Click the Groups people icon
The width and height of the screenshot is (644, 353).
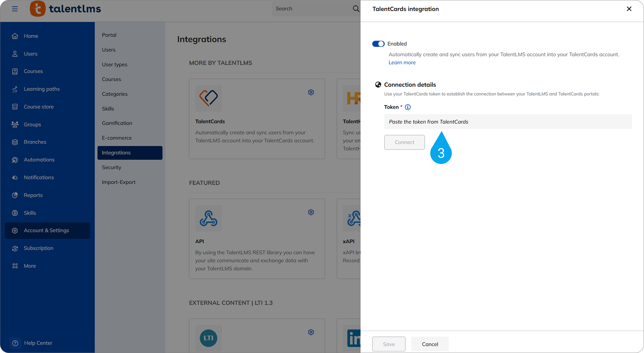(x=15, y=124)
